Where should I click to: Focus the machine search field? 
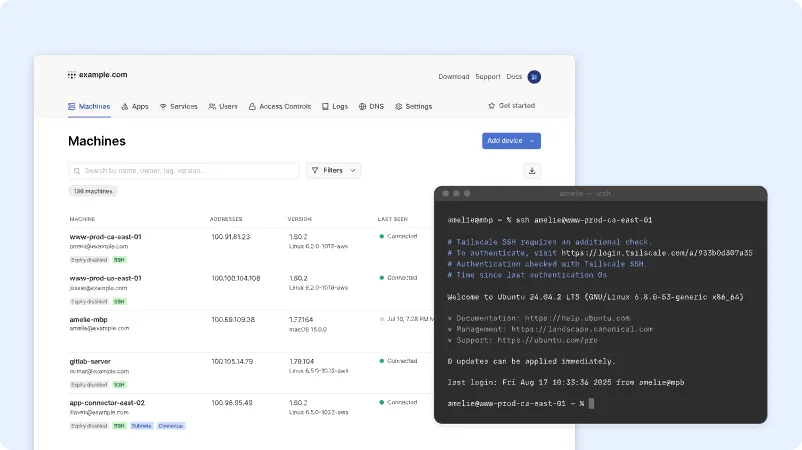coord(184,171)
